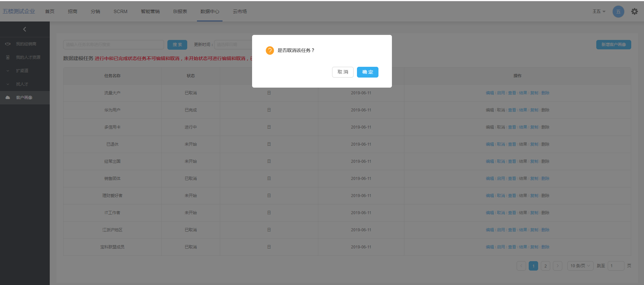The height and width of the screenshot is (285, 644).
Task: Click the settings gear icon
Action: [x=634, y=11]
